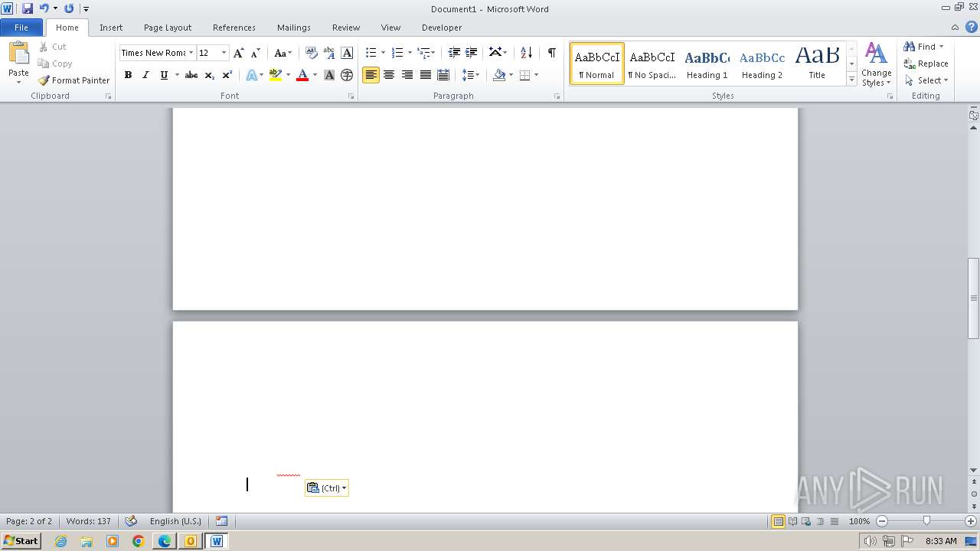Viewport: 980px width, 551px height.
Task: Click the Paste clipboard icon
Action: [18, 54]
